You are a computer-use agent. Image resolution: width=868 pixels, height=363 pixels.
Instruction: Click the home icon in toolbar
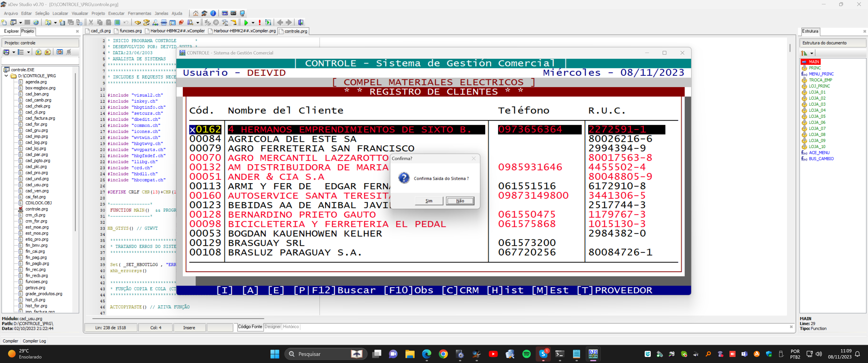(196, 13)
